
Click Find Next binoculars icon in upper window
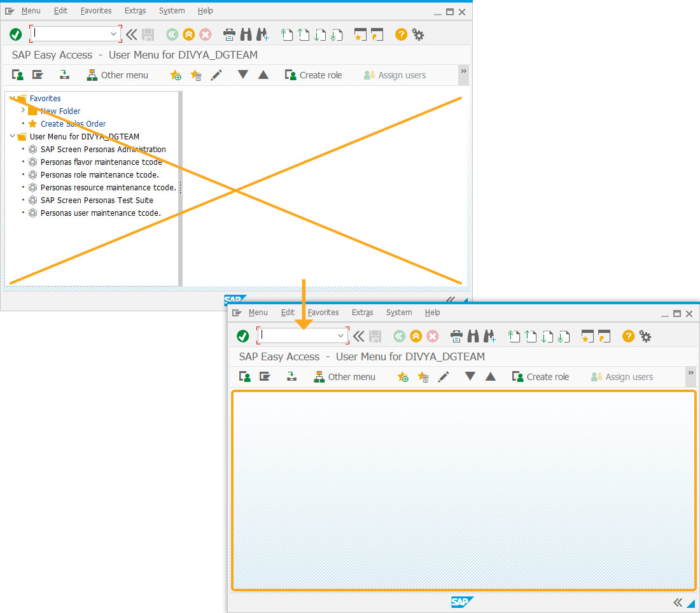pos(262,34)
